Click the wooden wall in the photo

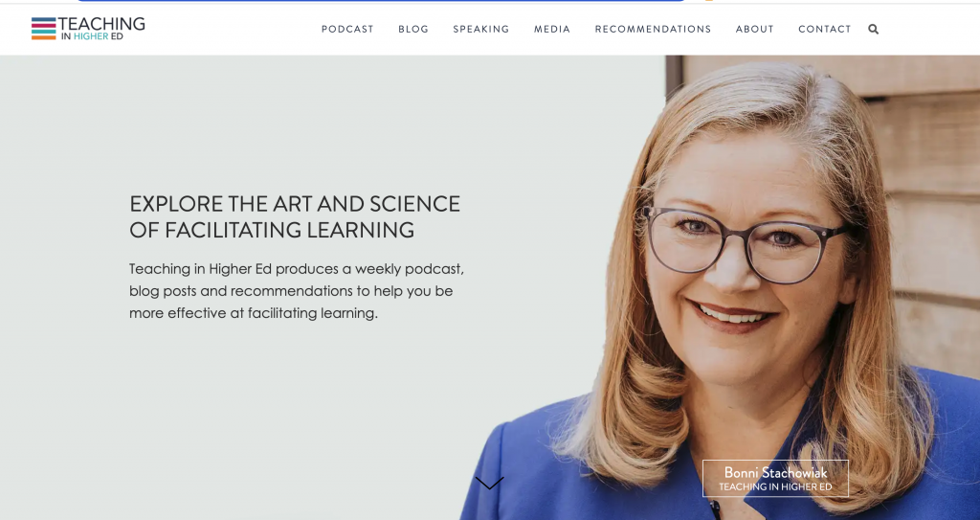click(x=925, y=188)
